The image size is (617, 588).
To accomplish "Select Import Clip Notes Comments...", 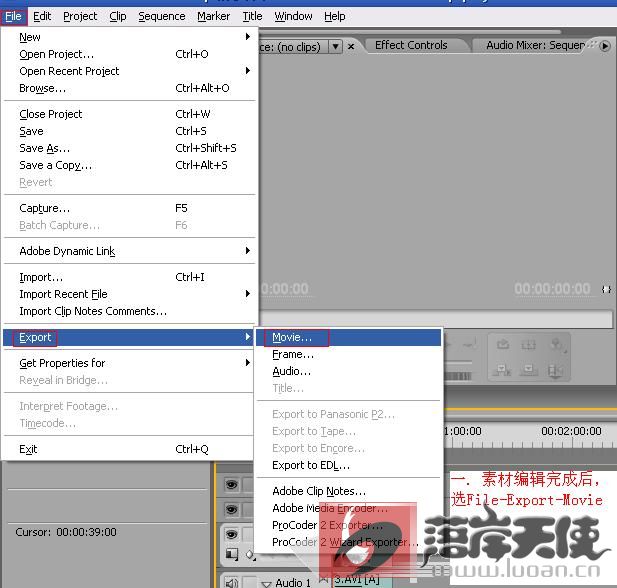I will (129, 311).
